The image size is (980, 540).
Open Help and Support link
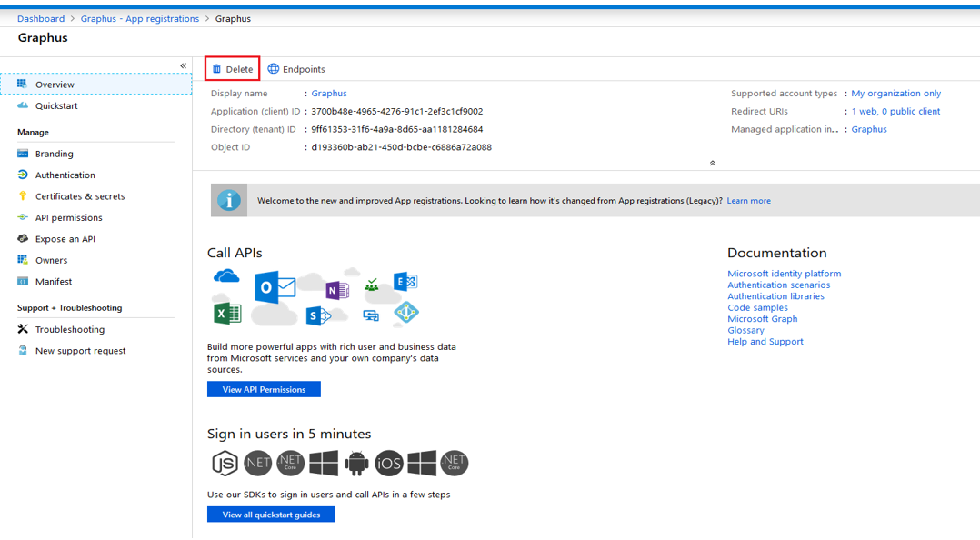click(x=765, y=341)
